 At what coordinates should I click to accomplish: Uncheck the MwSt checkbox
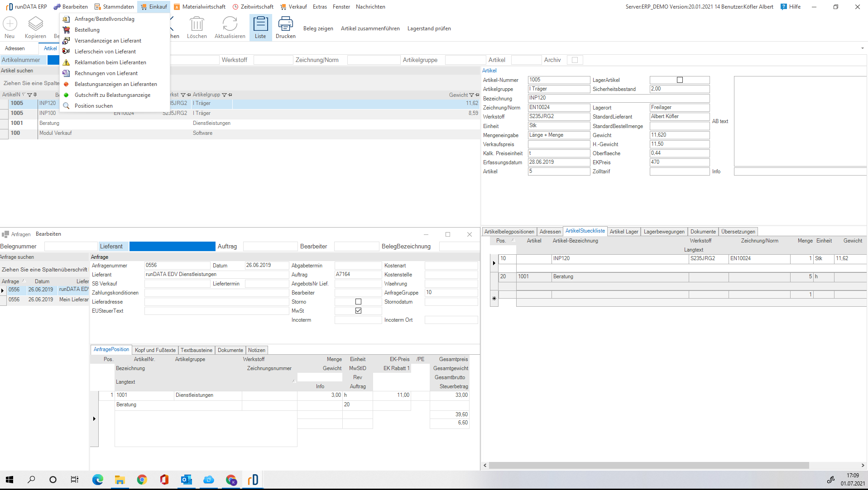(358, 311)
